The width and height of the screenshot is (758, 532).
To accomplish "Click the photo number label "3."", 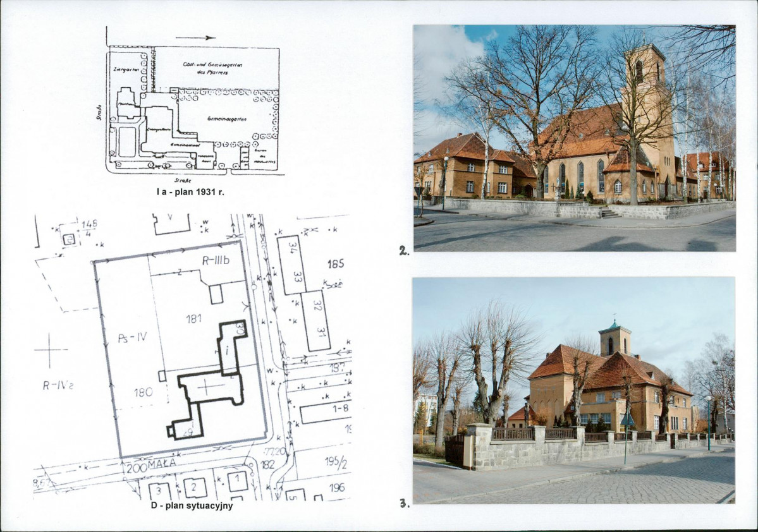I will (x=404, y=504).
